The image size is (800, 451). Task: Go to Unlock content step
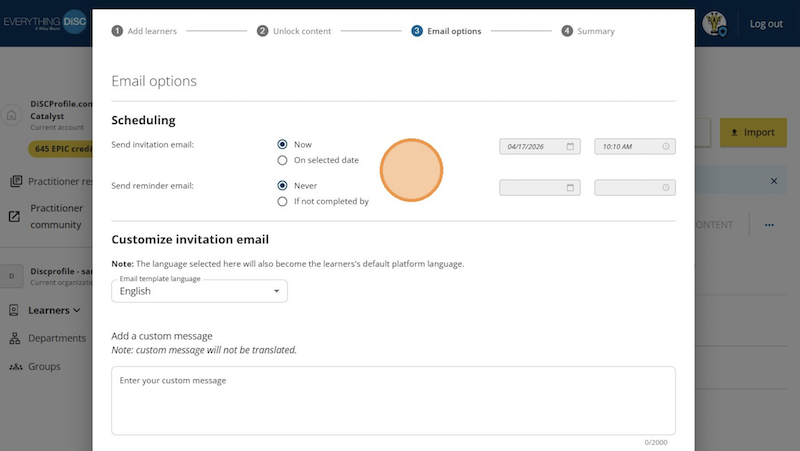pos(294,31)
